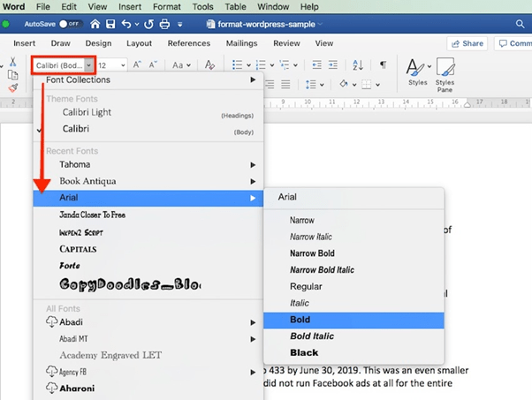Screen dimensions: 532x400
Task: Expand the Font Collections submenu
Action: pos(150,80)
